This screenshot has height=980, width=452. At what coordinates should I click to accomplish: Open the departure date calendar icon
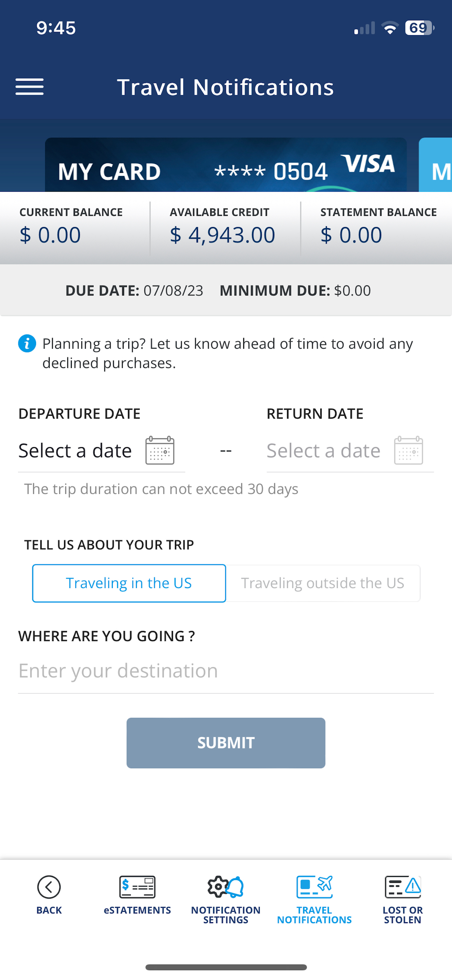click(x=160, y=450)
